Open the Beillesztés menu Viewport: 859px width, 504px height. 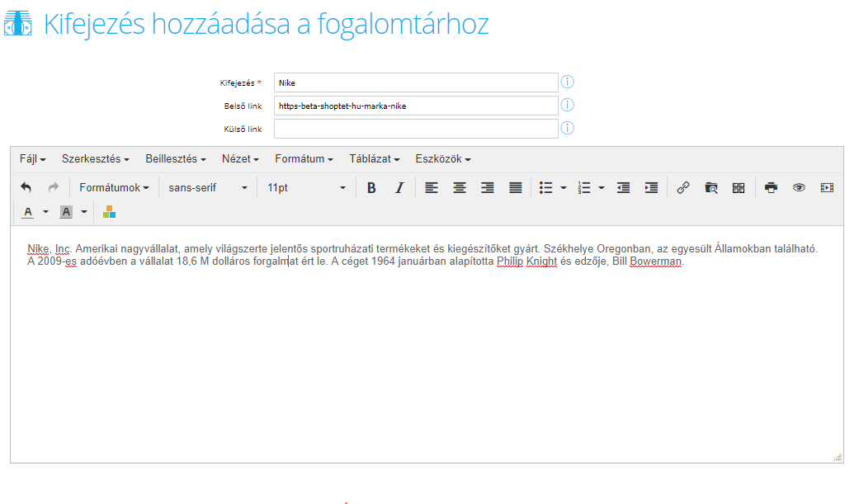175,159
